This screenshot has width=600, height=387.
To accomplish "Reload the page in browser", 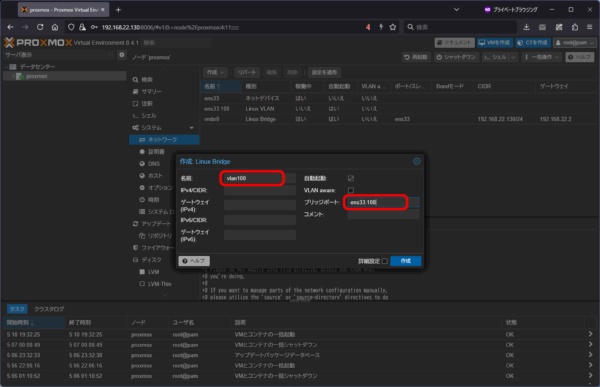I will tap(40, 27).
